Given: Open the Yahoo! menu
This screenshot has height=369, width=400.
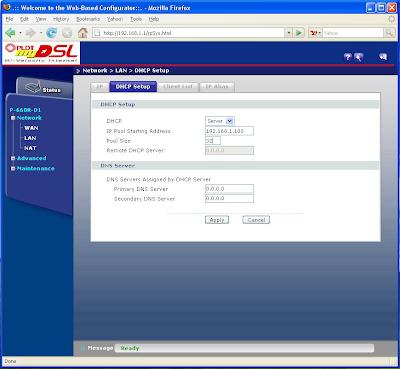Looking at the screenshot, I should [115, 19].
